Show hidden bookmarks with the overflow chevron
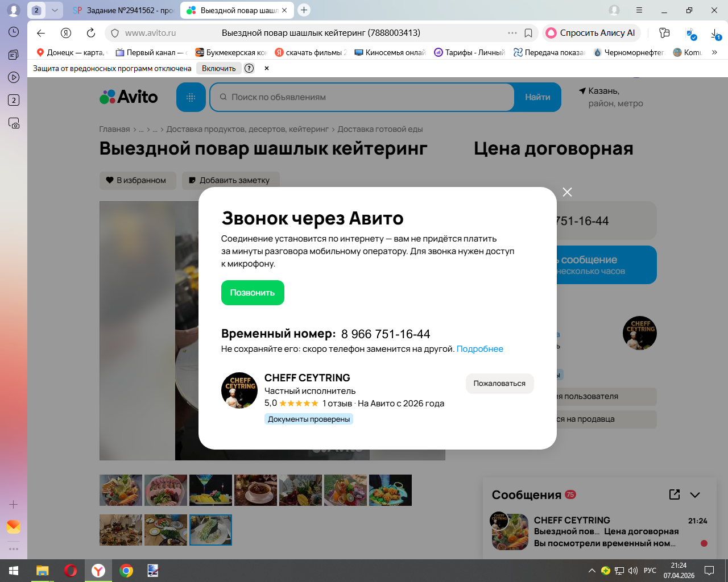The image size is (728, 582). (714, 52)
